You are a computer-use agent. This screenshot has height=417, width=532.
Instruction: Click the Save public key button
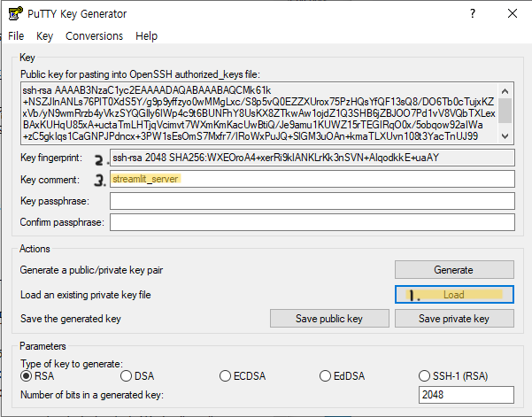(x=329, y=318)
